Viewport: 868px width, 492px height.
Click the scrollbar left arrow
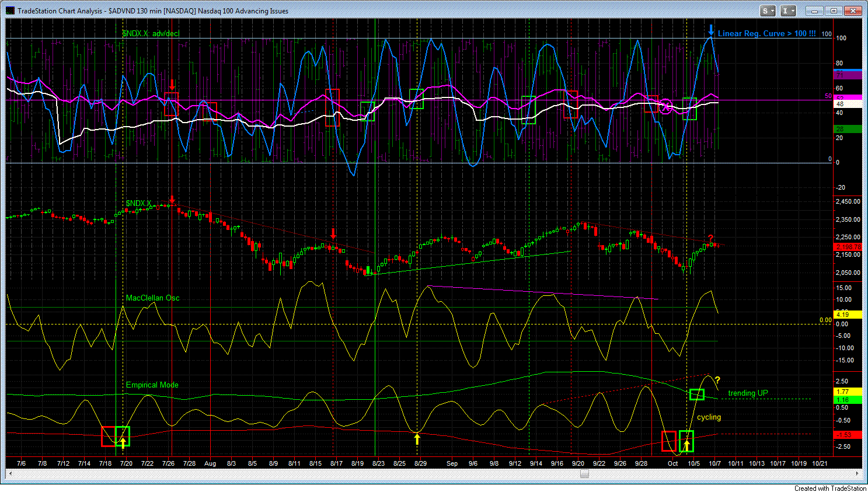(x=9, y=474)
